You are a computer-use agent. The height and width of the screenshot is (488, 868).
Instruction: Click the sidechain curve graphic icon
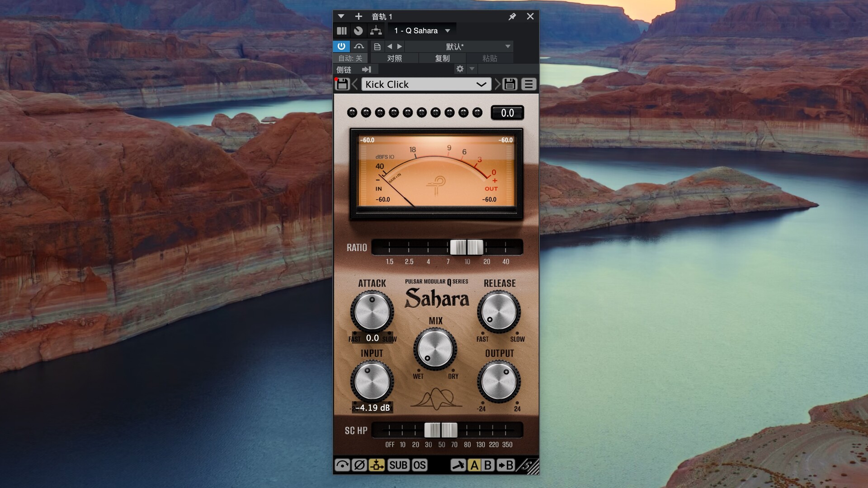click(x=436, y=398)
